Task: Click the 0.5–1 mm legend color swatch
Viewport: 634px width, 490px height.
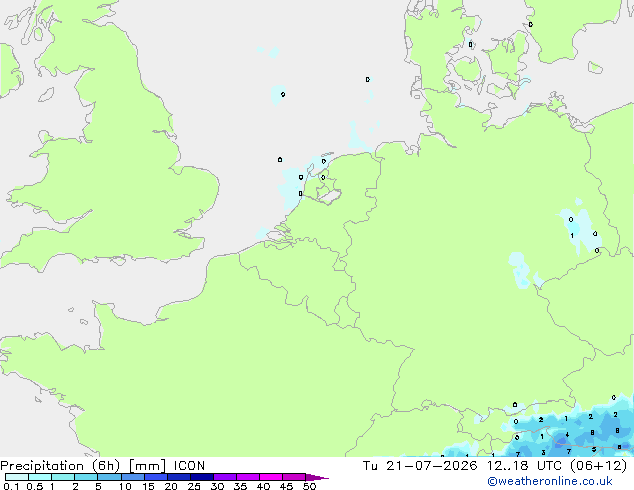Action: (40, 477)
